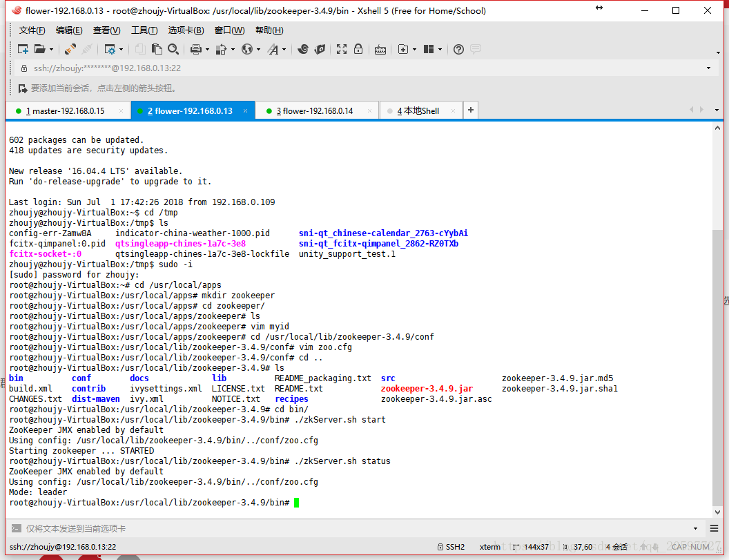The image size is (729, 560).
Task: Expand the layout arrange dropdown arrow
Action: point(440,49)
